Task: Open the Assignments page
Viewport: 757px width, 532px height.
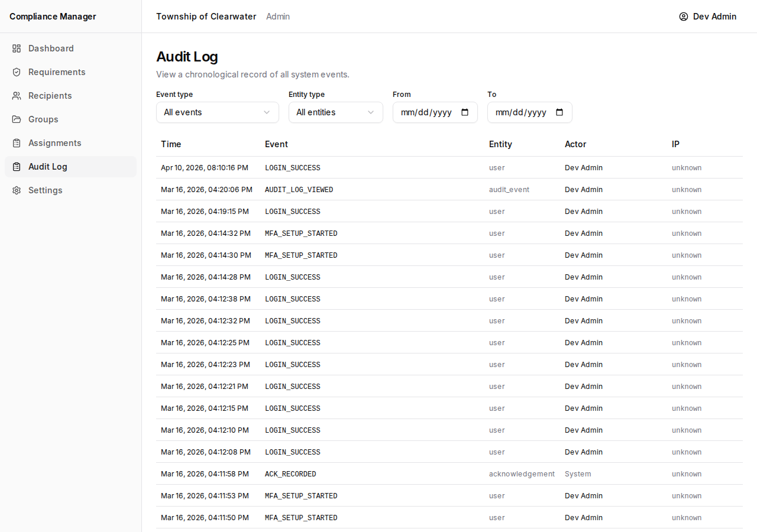Action: point(70,143)
